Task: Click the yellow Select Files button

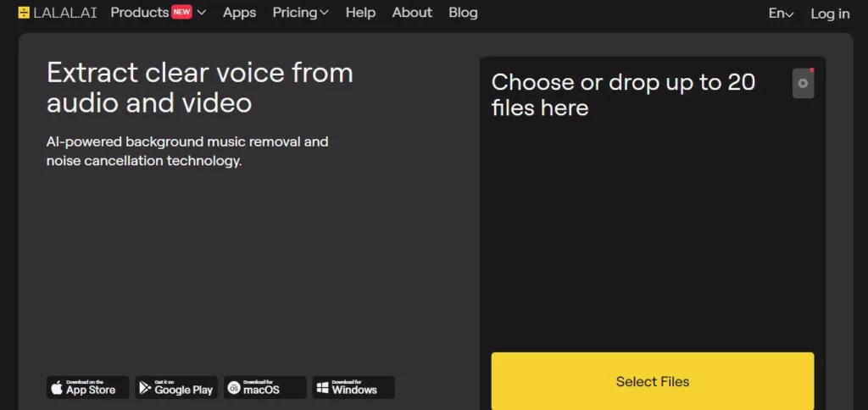Action: click(653, 381)
